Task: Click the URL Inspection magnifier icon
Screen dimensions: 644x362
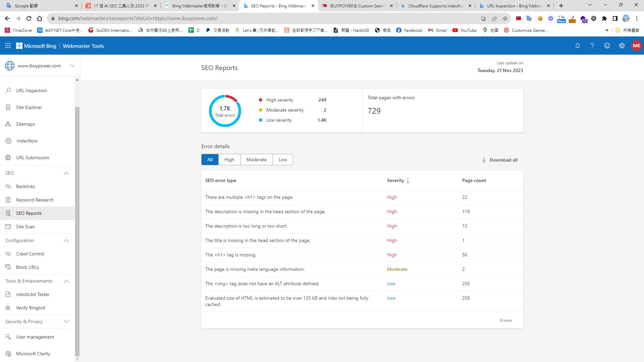Action: pos(8,90)
